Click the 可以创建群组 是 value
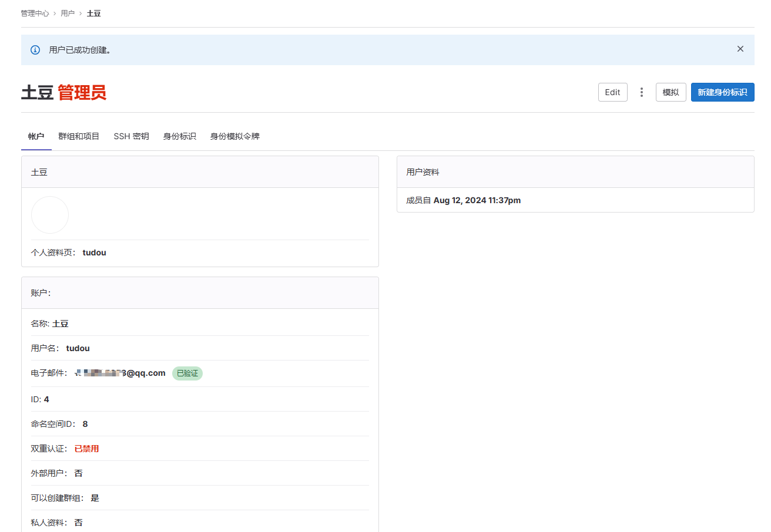This screenshot has height=532, width=771. [95, 498]
